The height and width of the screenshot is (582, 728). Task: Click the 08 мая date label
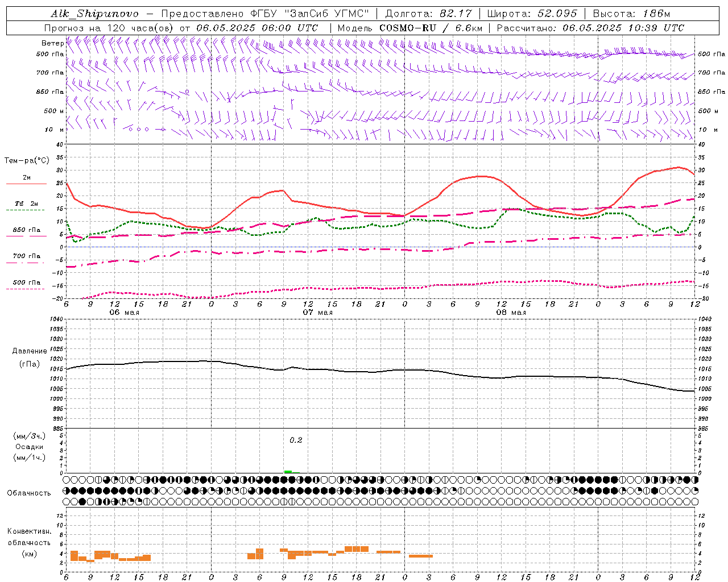[511, 313]
